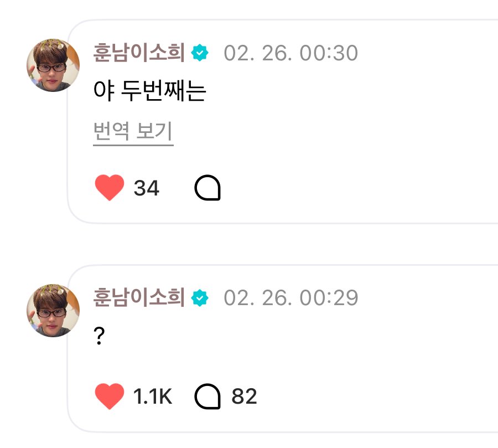
Task: Open comments on the '야 두번째는' post
Action: pos(207,189)
